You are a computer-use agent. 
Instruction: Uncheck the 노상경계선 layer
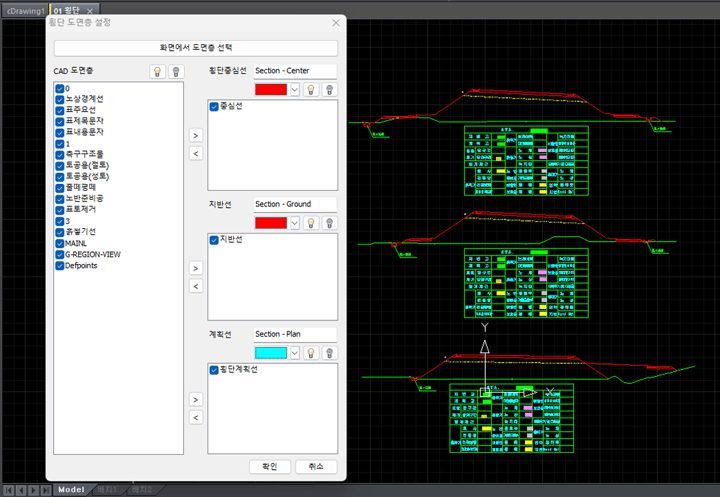tap(60, 100)
